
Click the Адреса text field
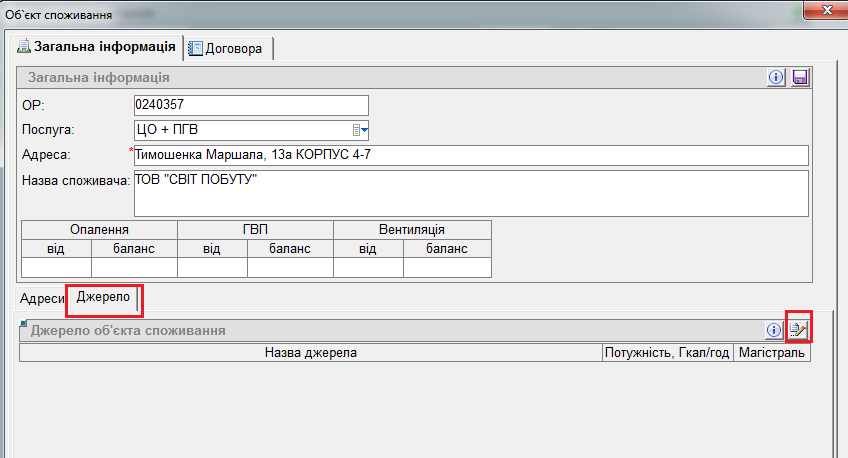coord(470,155)
